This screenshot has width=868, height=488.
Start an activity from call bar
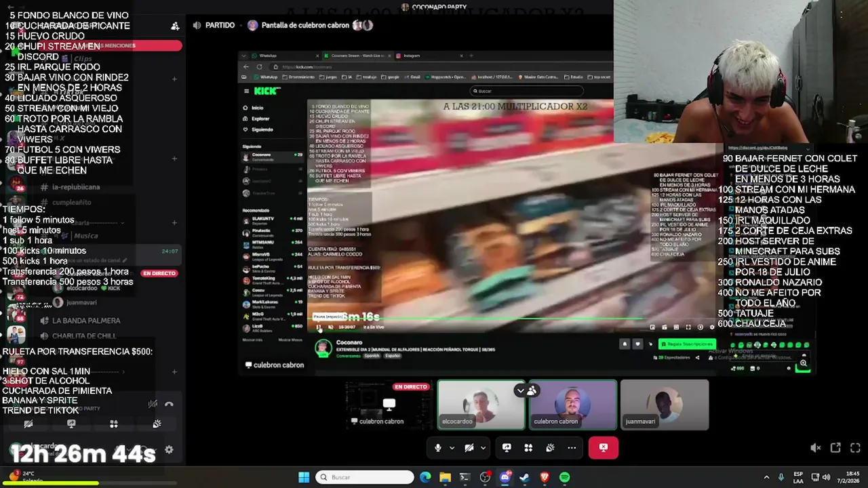pos(528,448)
